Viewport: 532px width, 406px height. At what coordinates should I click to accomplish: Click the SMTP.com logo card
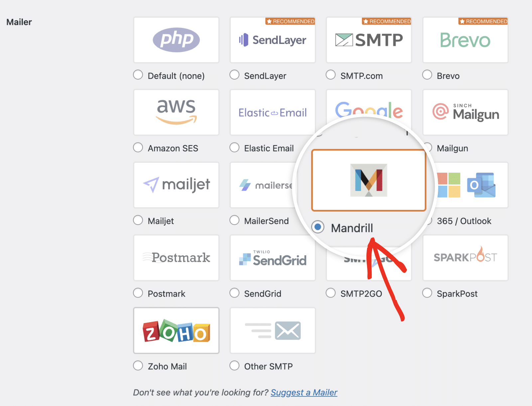tap(369, 40)
